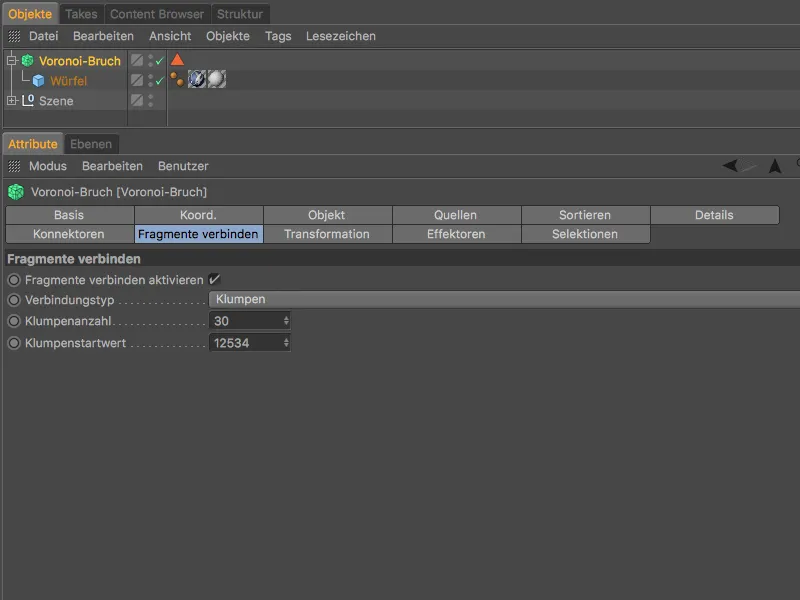This screenshot has width=800, height=600.
Task: Click the layer square icon of Würfel row
Action: [x=137, y=80]
